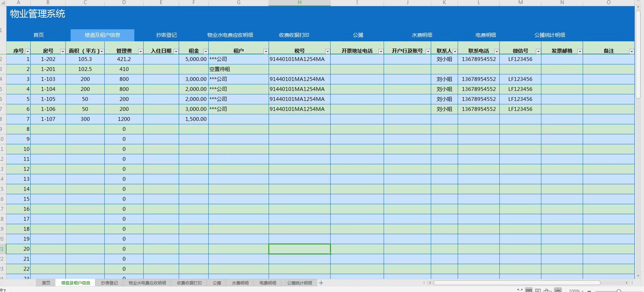Click the fullscreen view icon in status bar
This screenshot has width=644, height=292.
click(520, 291)
